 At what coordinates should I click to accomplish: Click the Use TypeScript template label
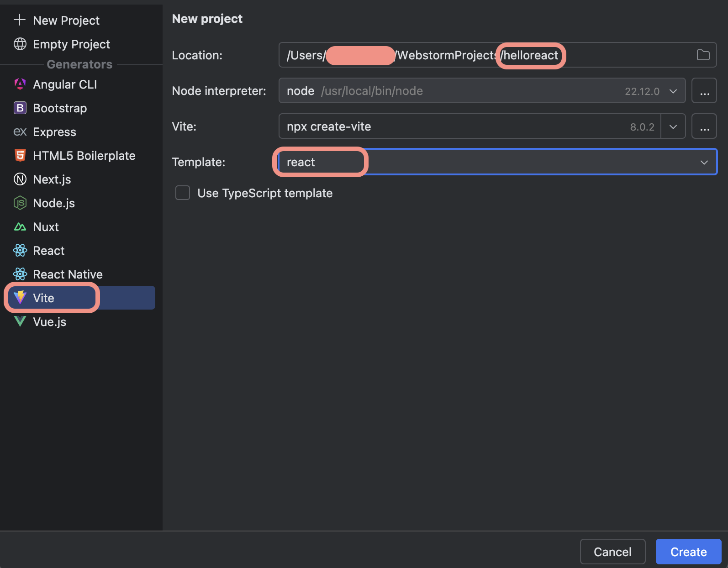click(265, 193)
